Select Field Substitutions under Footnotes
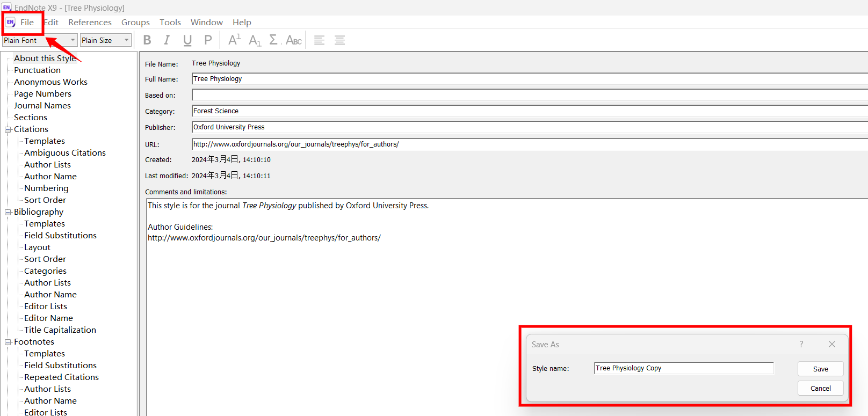The height and width of the screenshot is (416, 868). click(60, 366)
